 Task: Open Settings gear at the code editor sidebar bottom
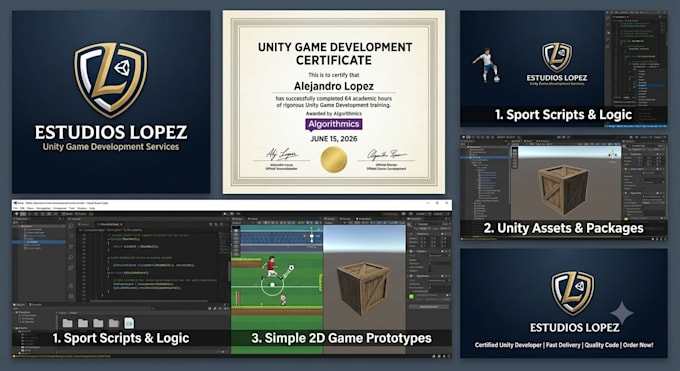coord(71,296)
